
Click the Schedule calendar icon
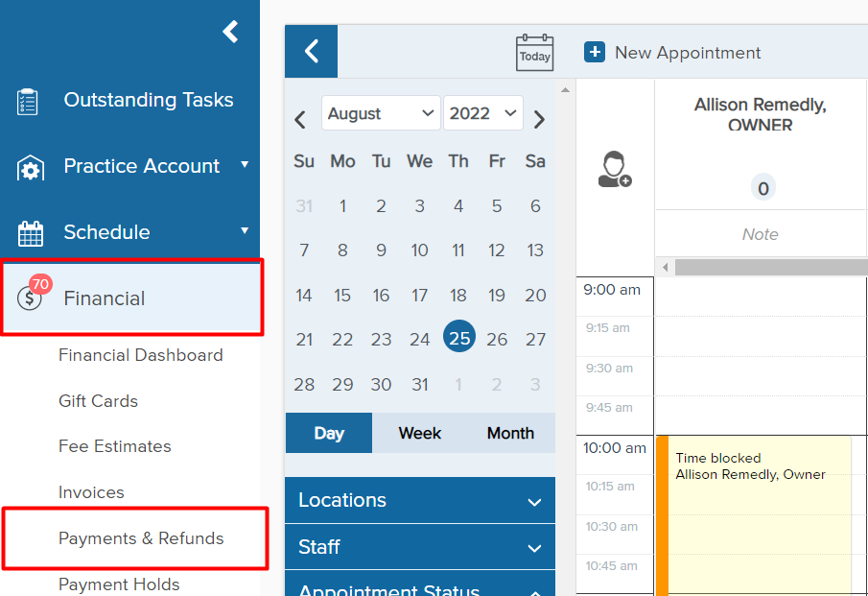click(x=31, y=233)
